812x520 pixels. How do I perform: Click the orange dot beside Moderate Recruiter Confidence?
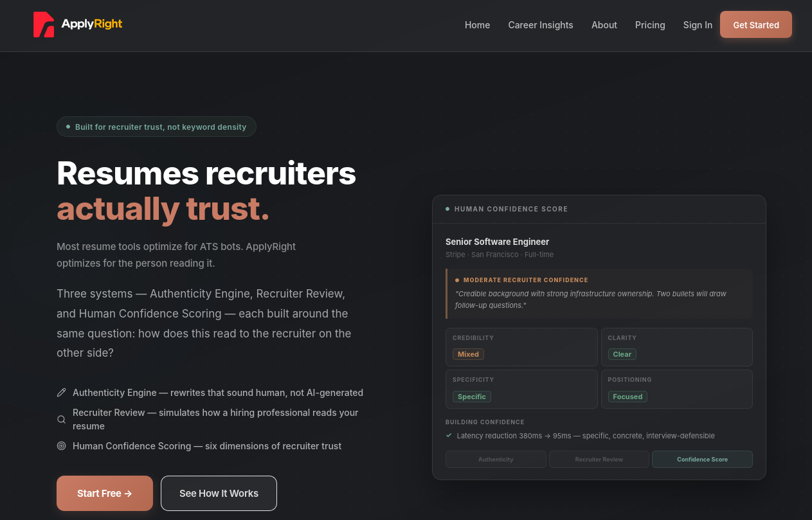click(x=457, y=280)
